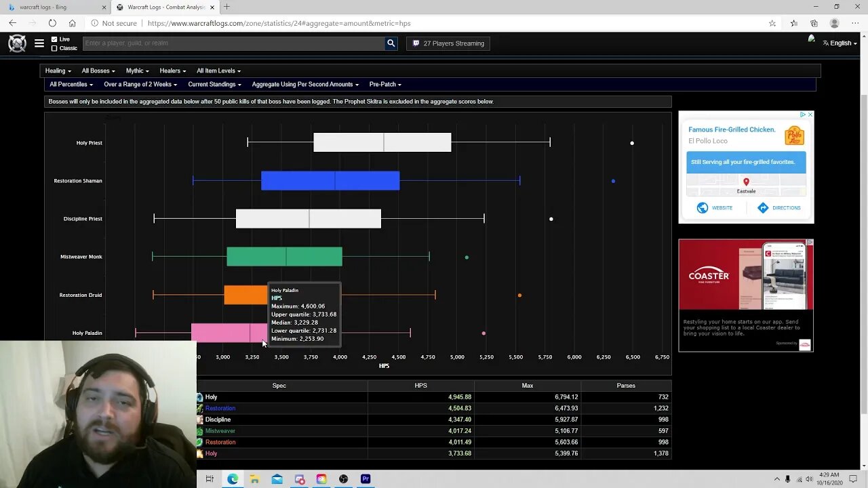This screenshot has width=868, height=488.
Task: Open Adobe Premiere Pro from the taskbar
Action: pyautogui.click(x=366, y=479)
